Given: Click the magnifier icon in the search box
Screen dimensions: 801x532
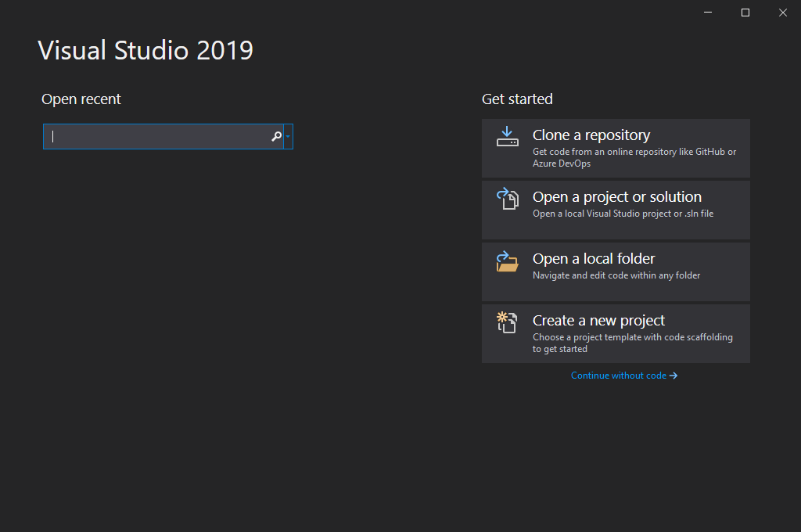Looking at the screenshot, I should [x=276, y=136].
